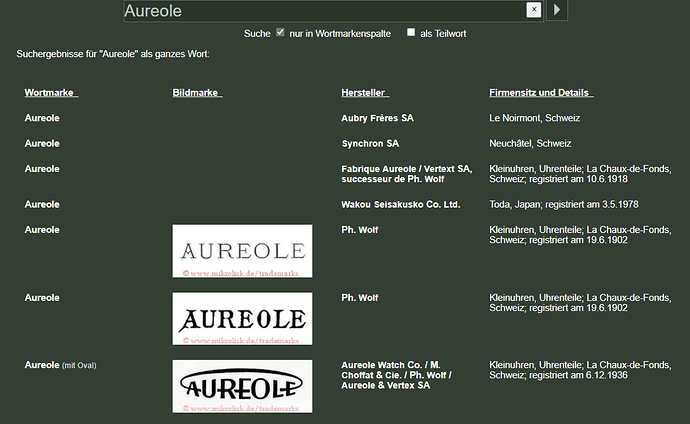The height and width of the screenshot is (424, 690).
Task: Sort by the Hersteller column header
Action: point(365,93)
